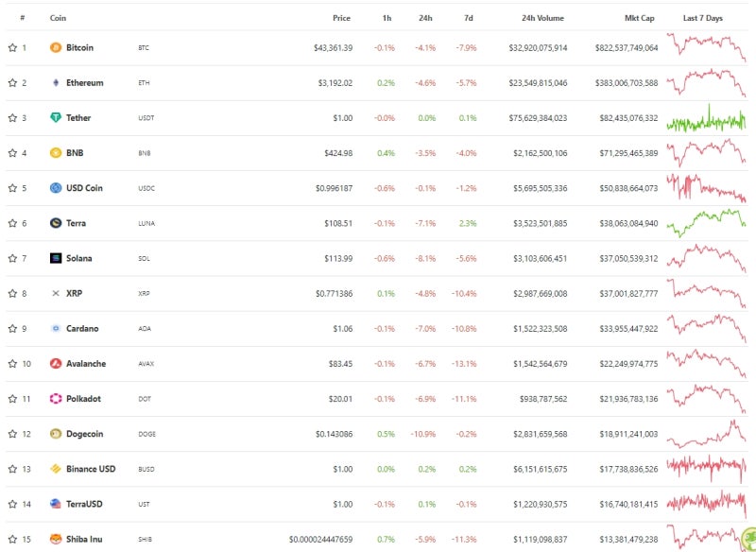Select Dogecoin's 24h change -10.9%
This screenshot has height=552, width=756.
(x=423, y=434)
